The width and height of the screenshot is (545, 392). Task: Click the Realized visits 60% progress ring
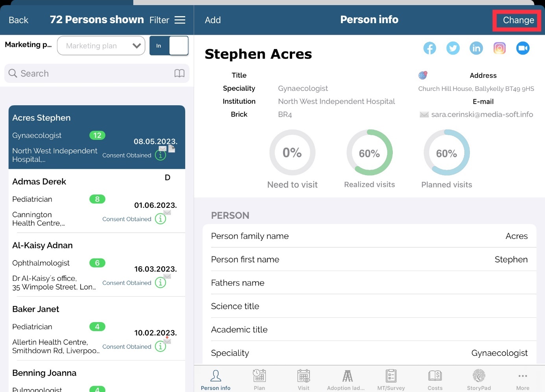(369, 153)
